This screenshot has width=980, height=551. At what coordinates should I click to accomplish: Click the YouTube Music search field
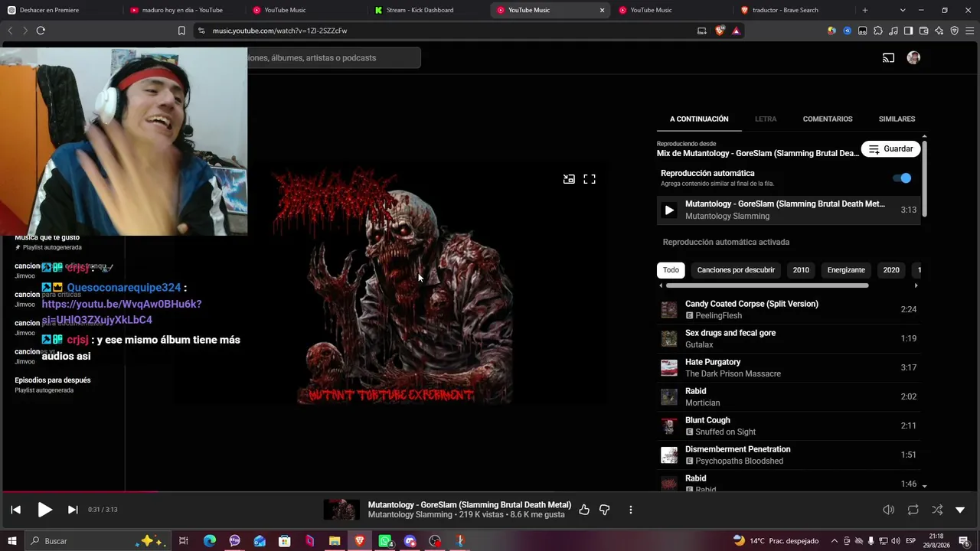click(x=333, y=58)
